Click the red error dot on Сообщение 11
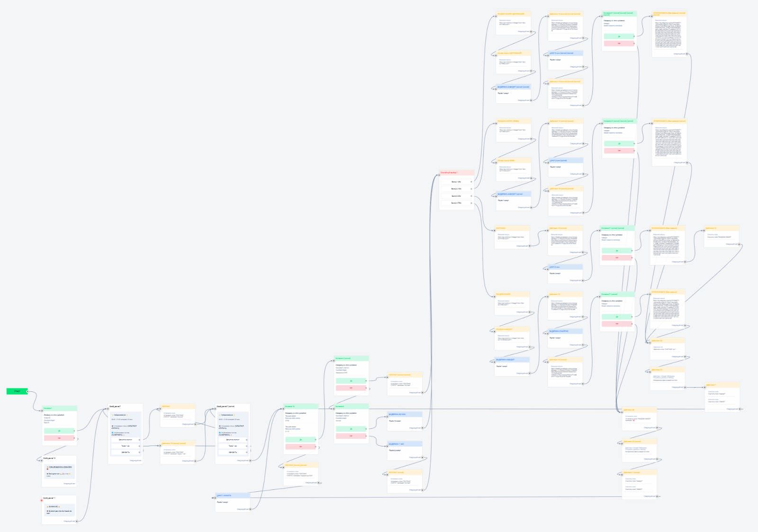This screenshot has width=758, height=532. 42,500
